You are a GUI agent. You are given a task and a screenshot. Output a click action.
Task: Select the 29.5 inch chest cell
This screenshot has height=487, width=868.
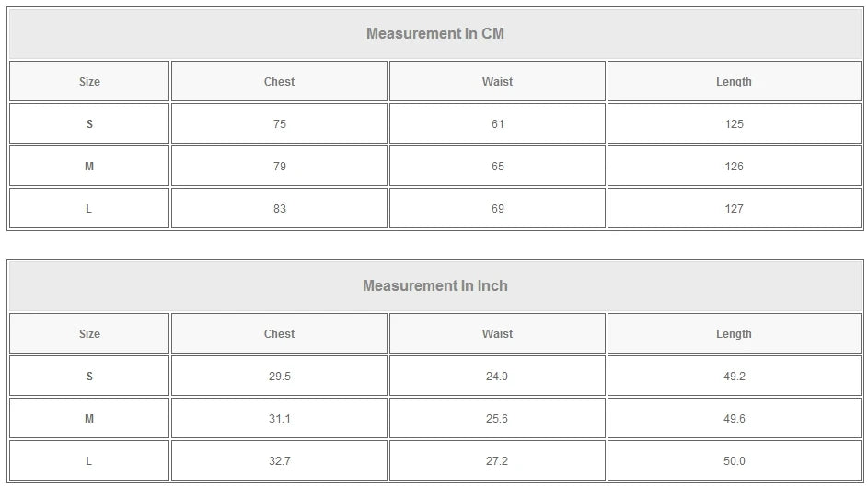(279, 377)
